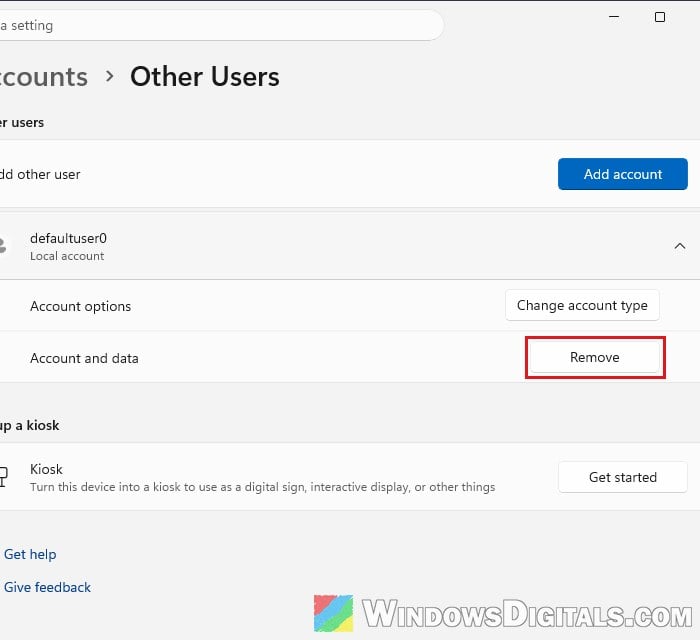This screenshot has height=640, width=700.
Task: Start Kiosk setup with Get started
Action: pyautogui.click(x=622, y=477)
